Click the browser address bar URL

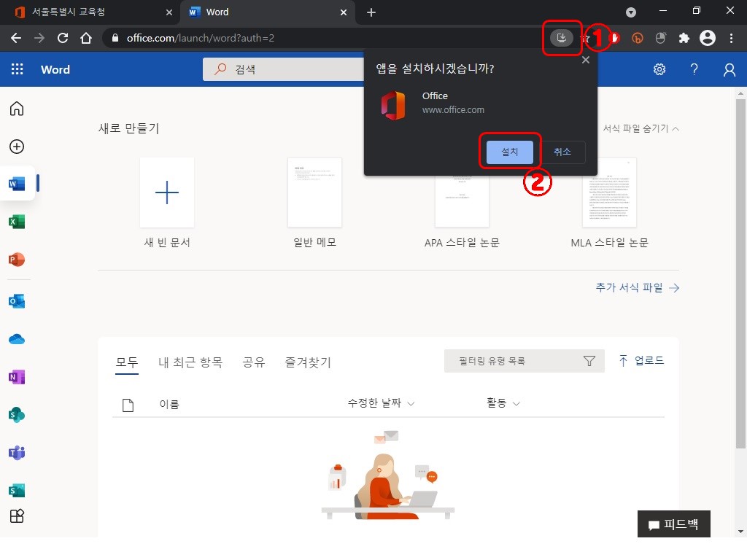[201, 38]
